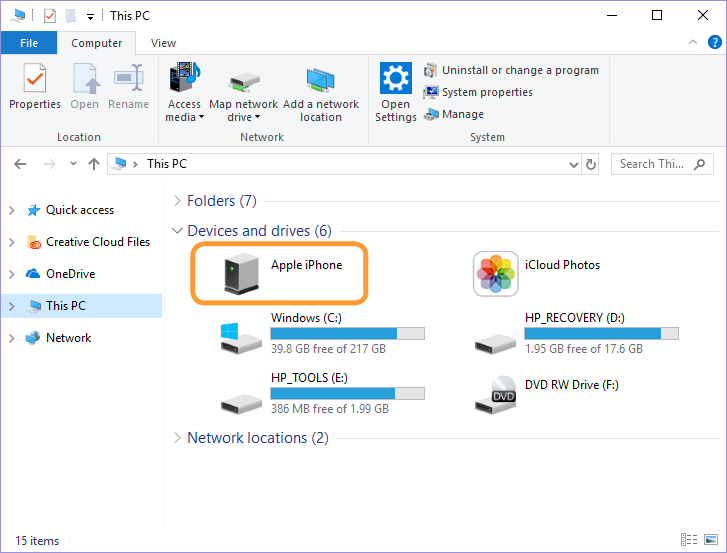Click the Open ribbon button
This screenshot has height=553, width=727.
pyautogui.click(x=84, y=86)
